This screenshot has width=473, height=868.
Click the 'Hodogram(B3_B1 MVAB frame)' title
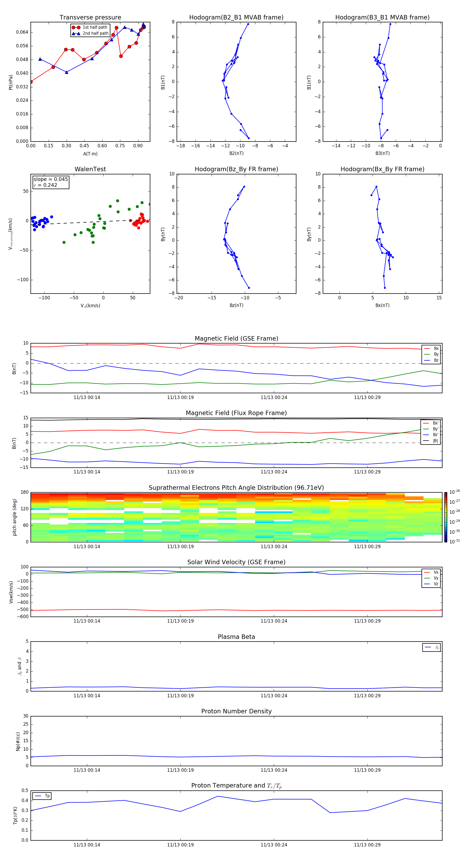coord(382,18)
